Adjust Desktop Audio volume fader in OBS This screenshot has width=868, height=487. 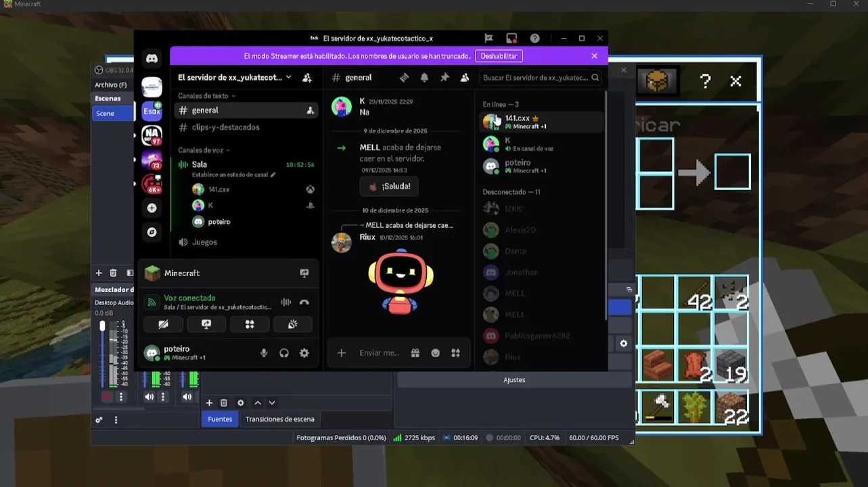(103, 326)
